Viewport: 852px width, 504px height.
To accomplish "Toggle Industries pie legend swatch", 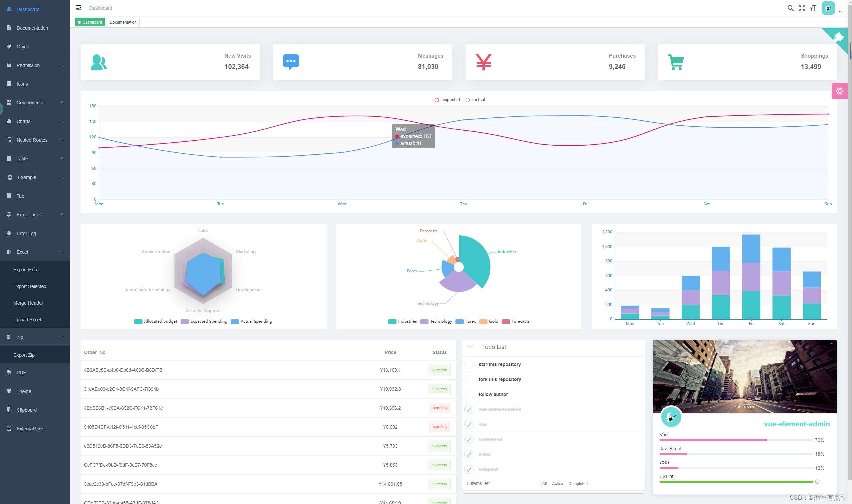I will click(x=392, y=322).
